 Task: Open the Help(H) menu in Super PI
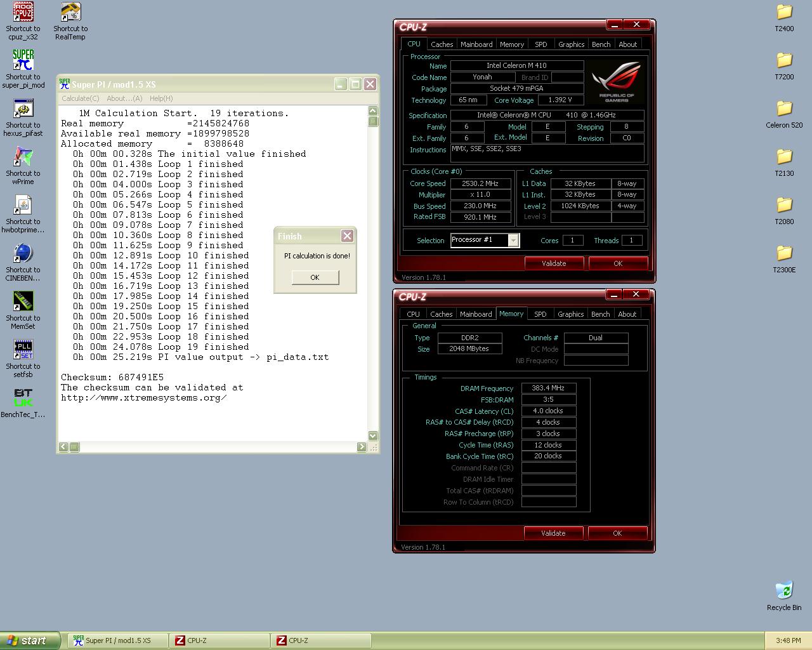tap(161, 98)
